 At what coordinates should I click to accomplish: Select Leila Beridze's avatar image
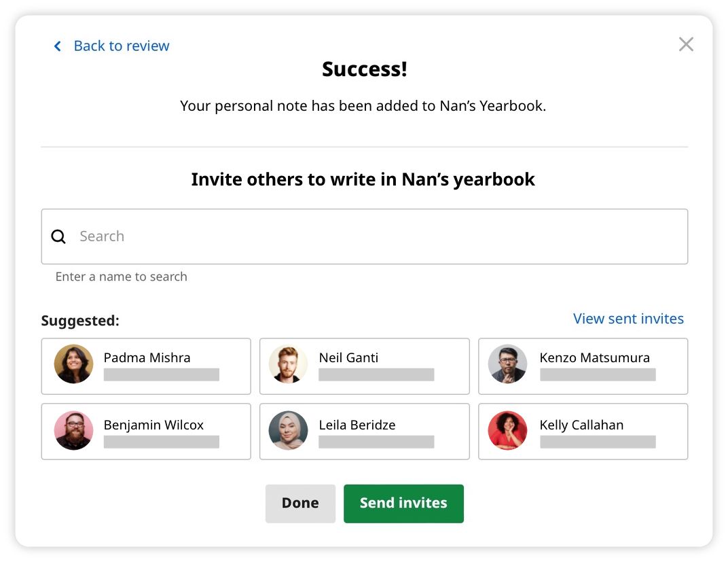(289, 431)
